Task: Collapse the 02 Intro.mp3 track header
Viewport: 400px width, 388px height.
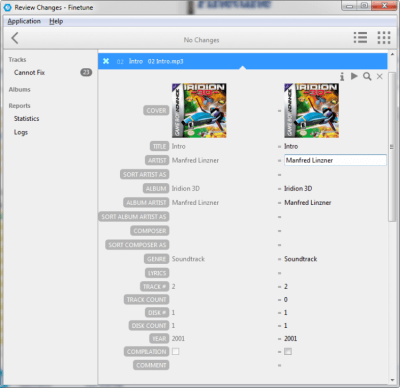Action: pos(243,61)
